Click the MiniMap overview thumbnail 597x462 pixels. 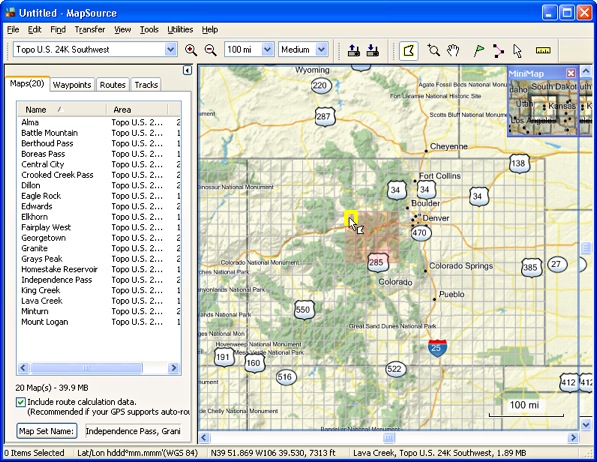tap(543, 107)
